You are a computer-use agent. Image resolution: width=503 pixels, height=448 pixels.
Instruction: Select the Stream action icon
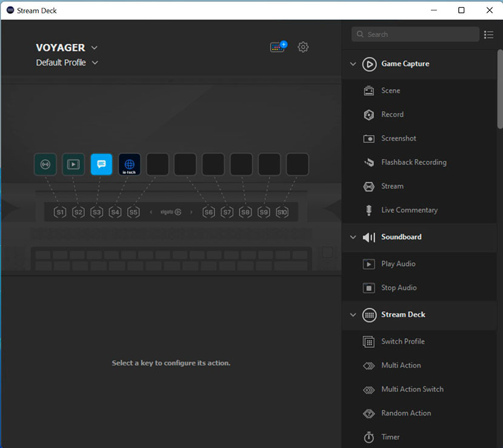tap(368, 187)
